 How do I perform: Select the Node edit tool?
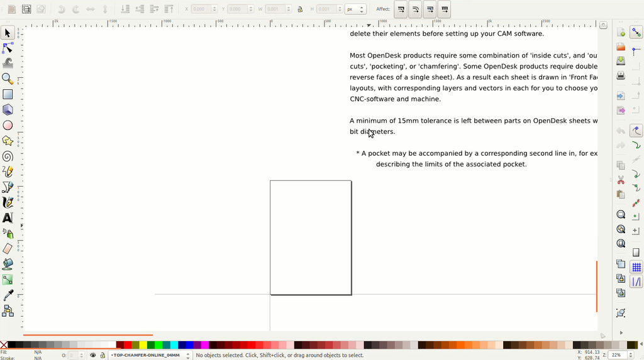(x=8, y=48)
